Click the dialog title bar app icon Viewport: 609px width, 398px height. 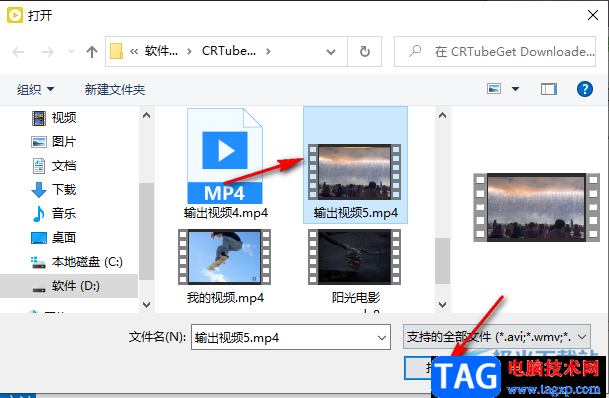tap(15, 15)
